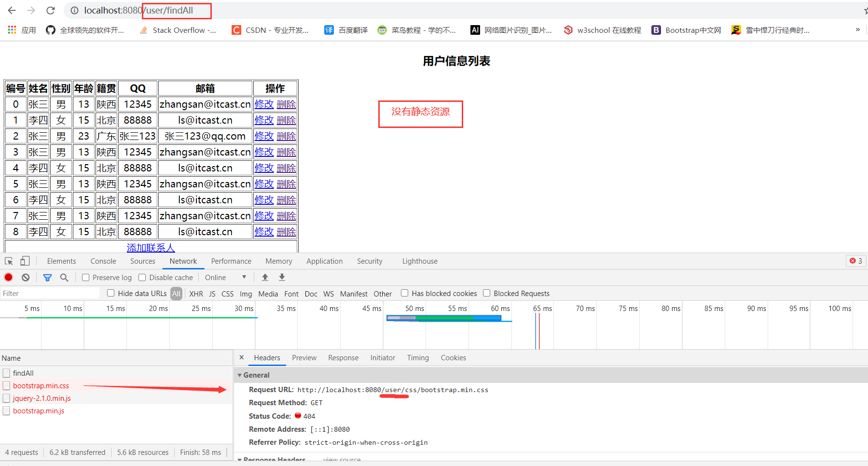Open the GitHub bookmark 全球领先的软件开...
The image size is (868, 466).
coord(85,30)
